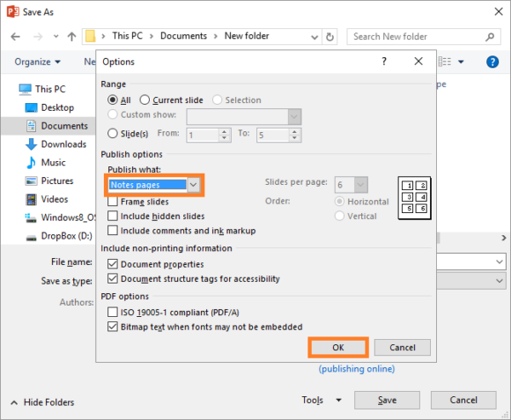Expand the address bar history dropdown
This screenshot has width=511, height=420.
pyautogui.click(x=315, y=37)
